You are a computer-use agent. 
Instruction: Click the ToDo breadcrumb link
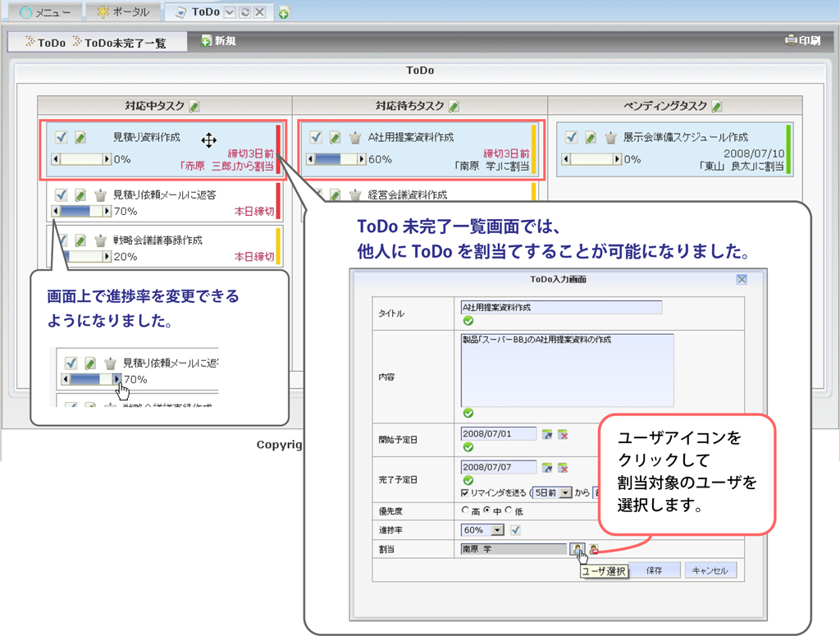52,43
